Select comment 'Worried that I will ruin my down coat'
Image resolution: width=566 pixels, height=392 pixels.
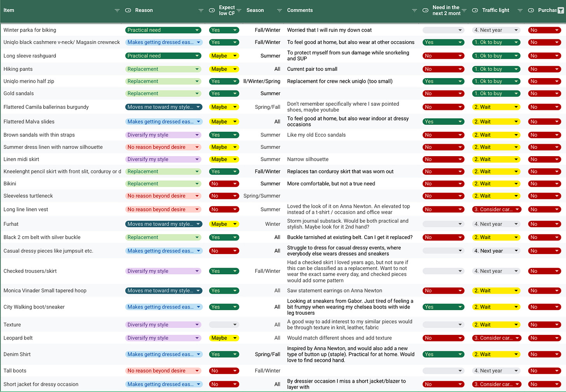point(329,30)
